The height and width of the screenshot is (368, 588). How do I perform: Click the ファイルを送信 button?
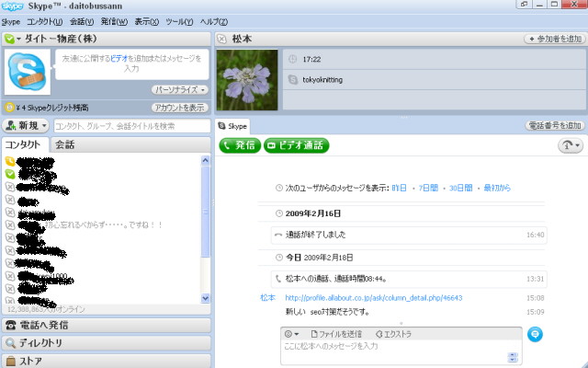click(336, 334)
